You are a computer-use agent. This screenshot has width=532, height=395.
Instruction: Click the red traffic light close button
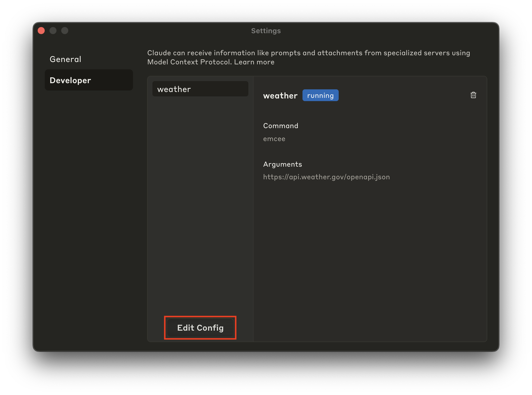[x=41, y=30]
